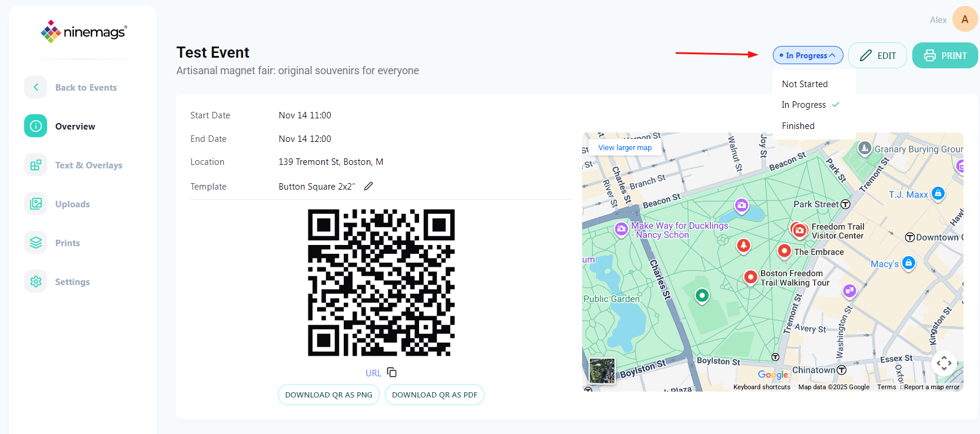Go to Prints section
This screenshot has width=980, height=434.
pyautogui.click(x=68, y=243)
